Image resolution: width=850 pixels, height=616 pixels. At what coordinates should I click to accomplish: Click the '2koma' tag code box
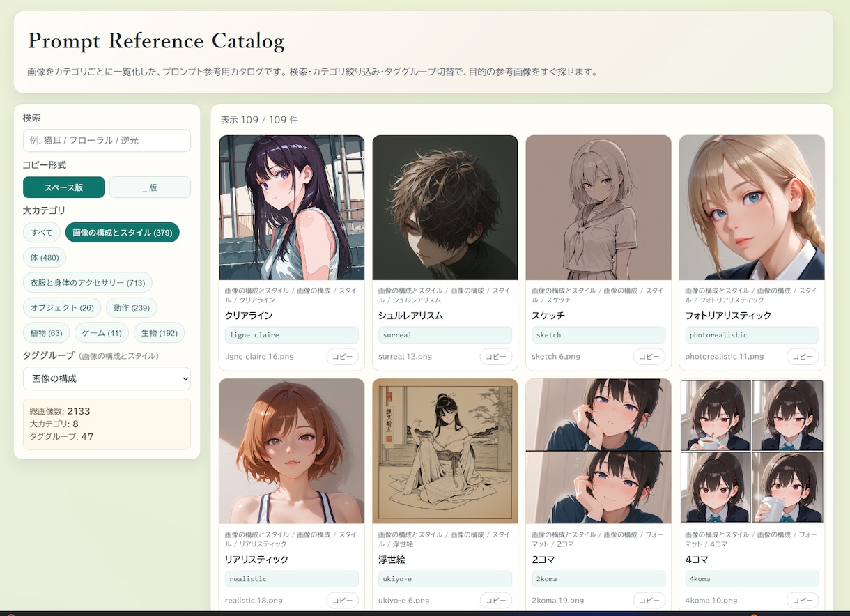click(598, 579)
